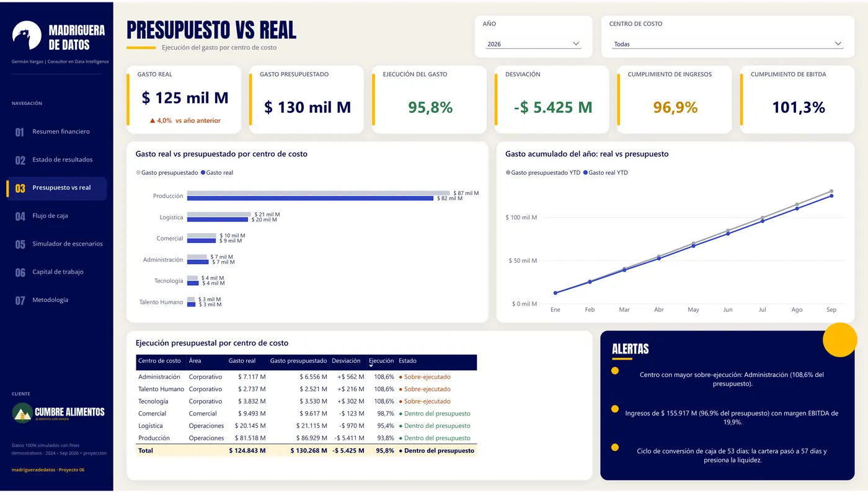
Task: Navigate to 04 Flujo de caja
Action: [56, 216]
